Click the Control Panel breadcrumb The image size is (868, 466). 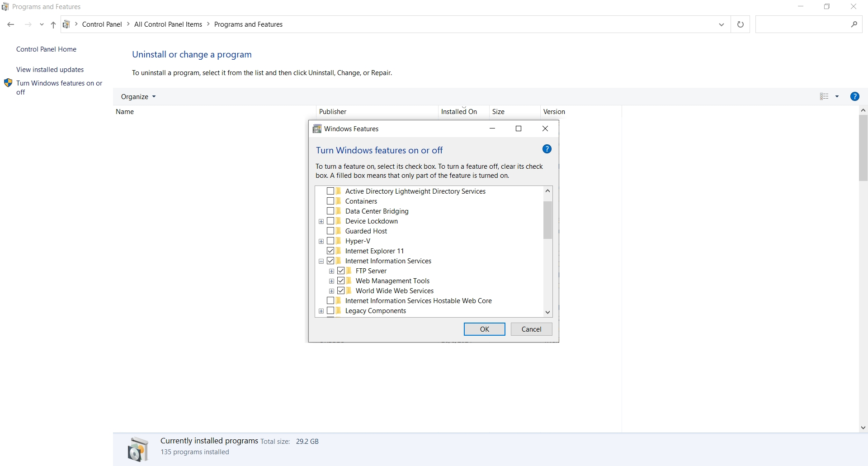(102, 24)
